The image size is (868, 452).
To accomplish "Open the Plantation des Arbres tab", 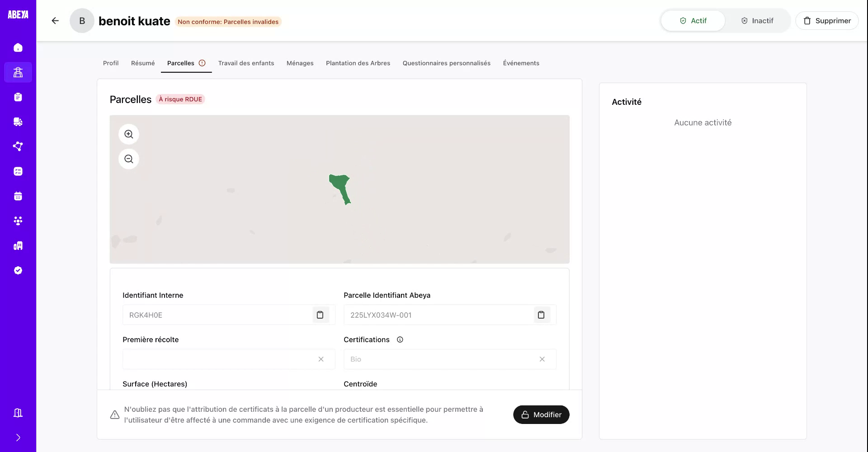I will 358,63.
